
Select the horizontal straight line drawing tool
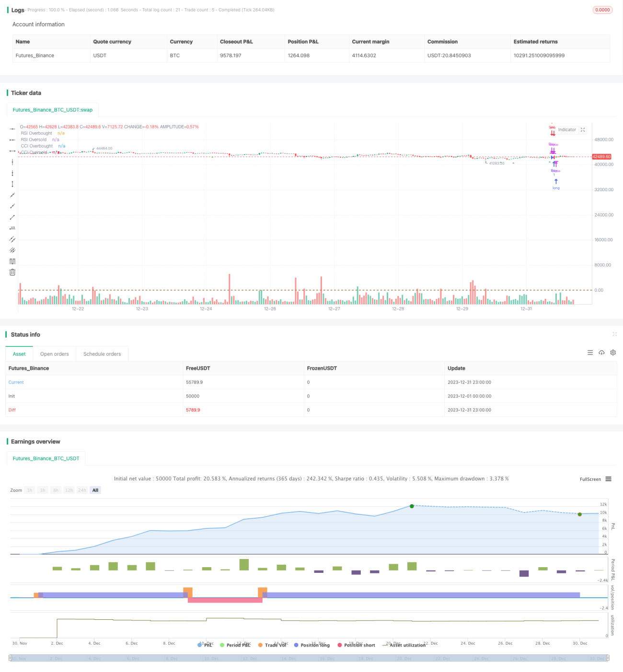[12, 129]
